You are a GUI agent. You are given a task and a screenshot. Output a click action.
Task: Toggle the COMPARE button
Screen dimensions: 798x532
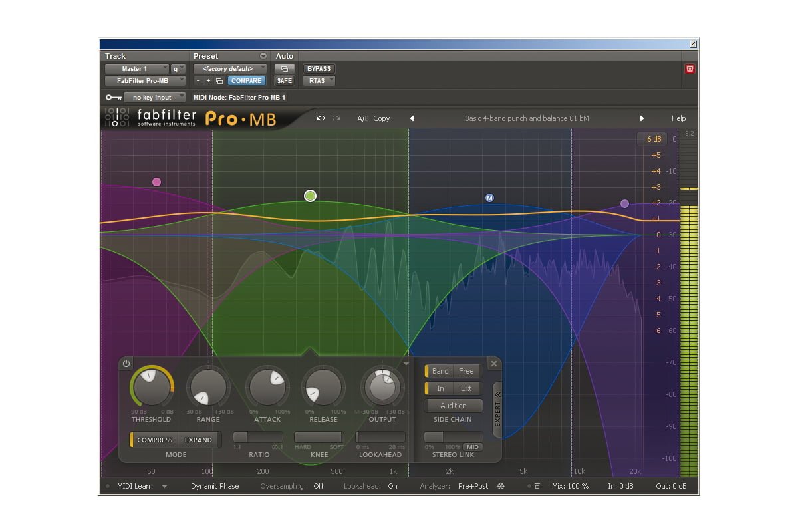click(x=246, y=80)
